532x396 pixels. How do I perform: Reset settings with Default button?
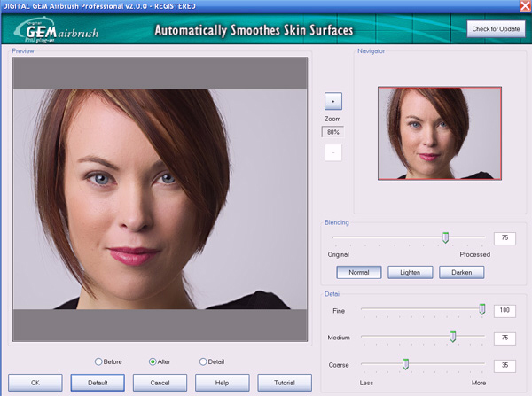pos(98,383)
